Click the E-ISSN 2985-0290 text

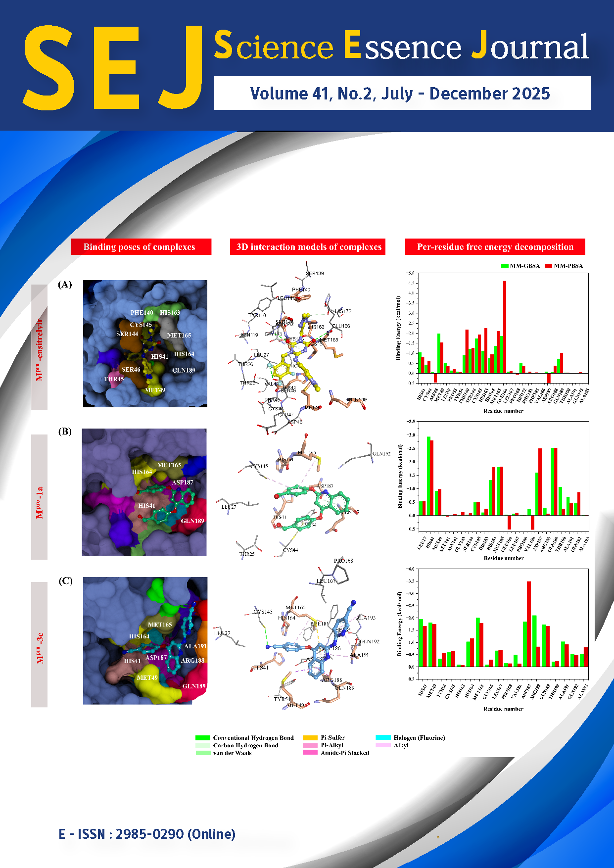[147, 834]
